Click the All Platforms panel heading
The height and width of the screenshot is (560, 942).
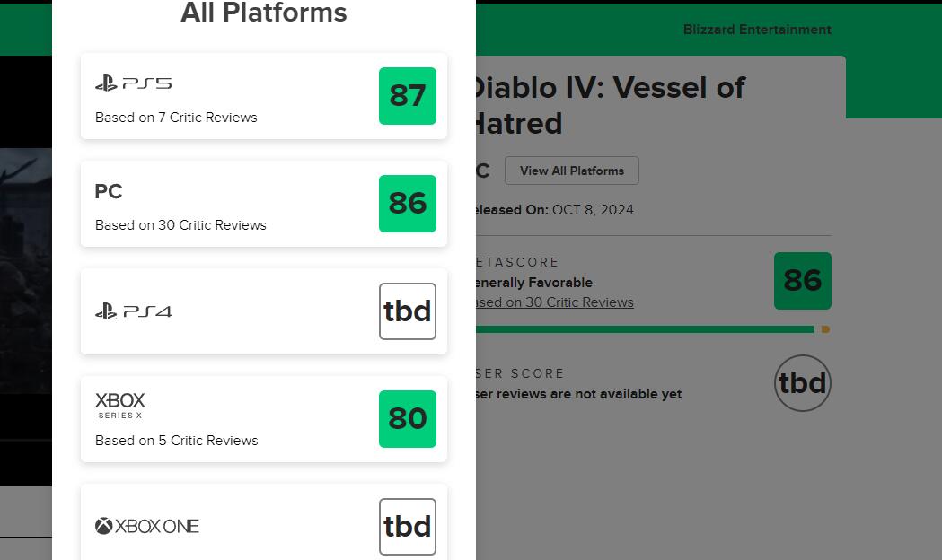[264, 13]
